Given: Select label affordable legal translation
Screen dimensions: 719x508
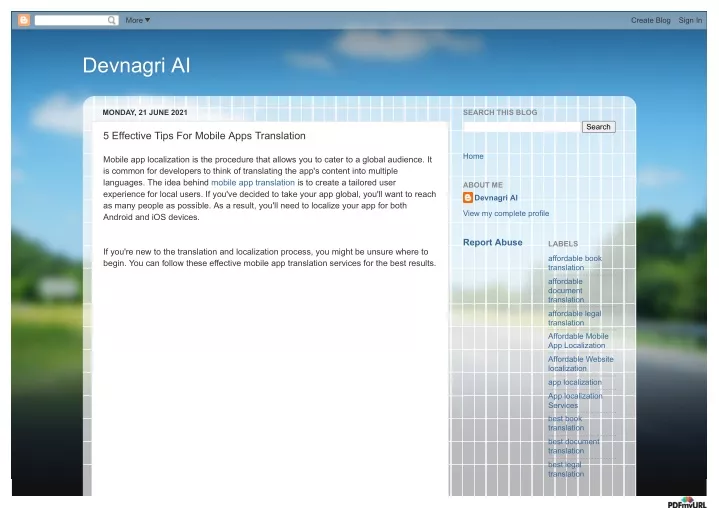Looking at the screenshot, I should click(x=574, y=318).
